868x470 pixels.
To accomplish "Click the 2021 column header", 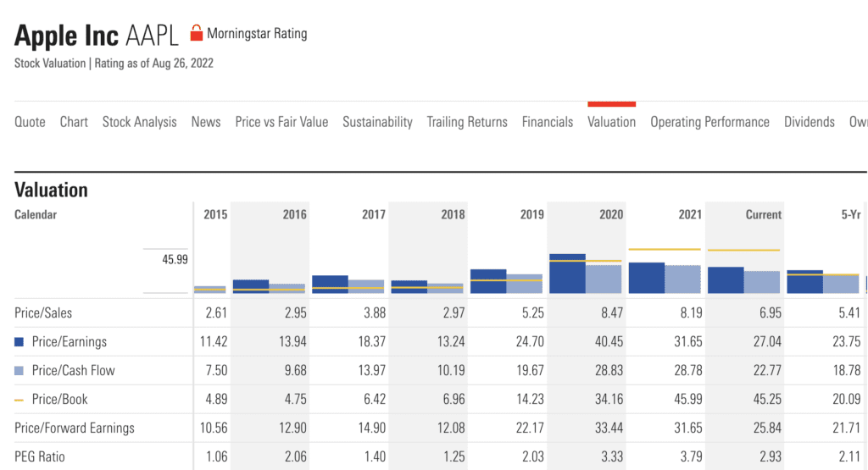I will (x=690, y=214).
